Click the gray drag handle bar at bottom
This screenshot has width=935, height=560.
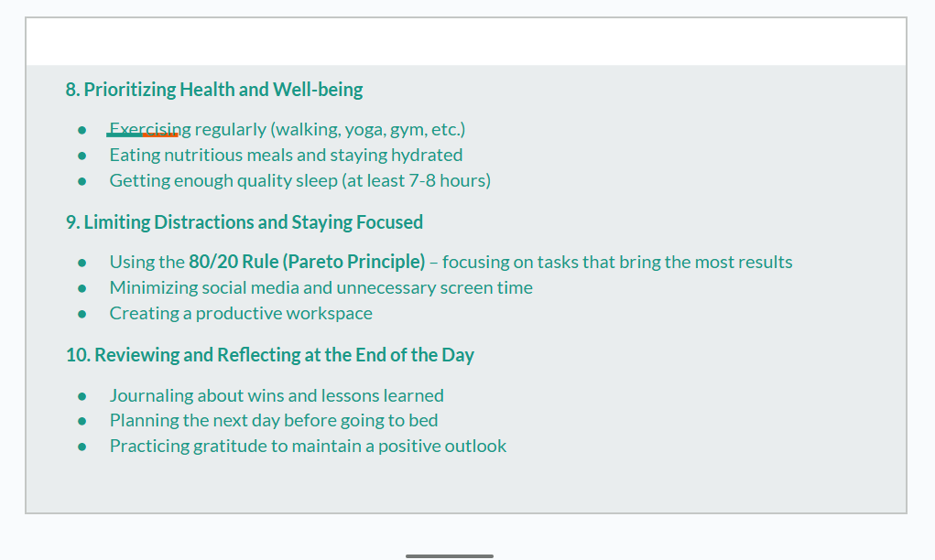click(x=450, y=555)
